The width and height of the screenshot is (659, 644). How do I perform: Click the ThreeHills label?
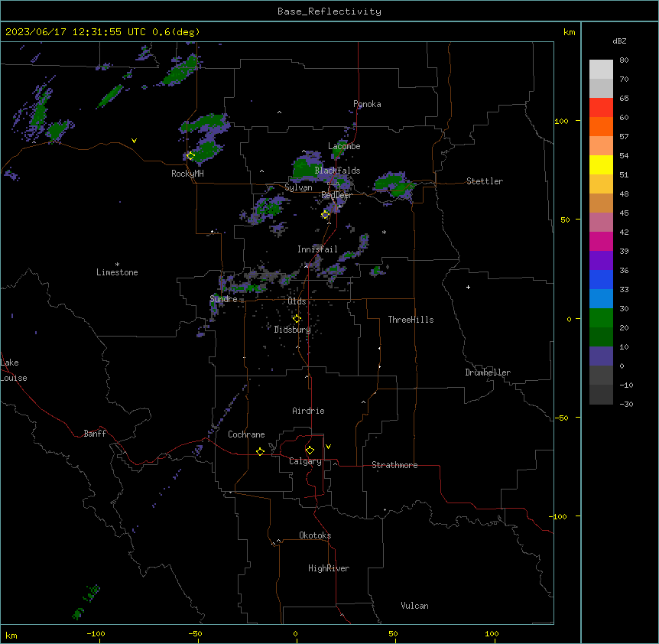(x=411, y=320)
